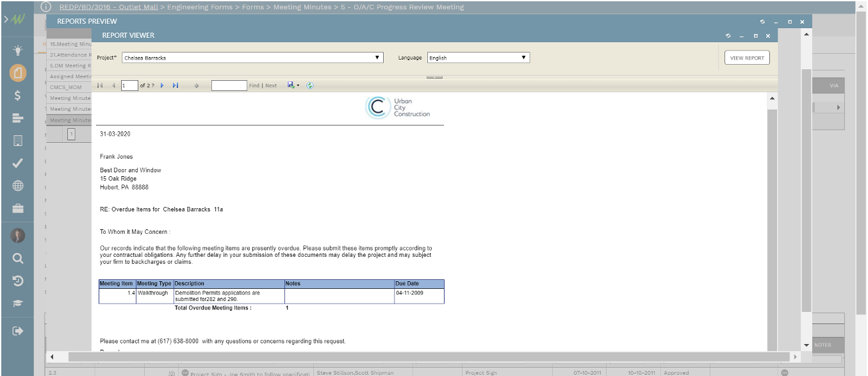Viewport: 868px width, 376px height.
Task: Open the Language dropdown showing English
Action: [479, 58]
